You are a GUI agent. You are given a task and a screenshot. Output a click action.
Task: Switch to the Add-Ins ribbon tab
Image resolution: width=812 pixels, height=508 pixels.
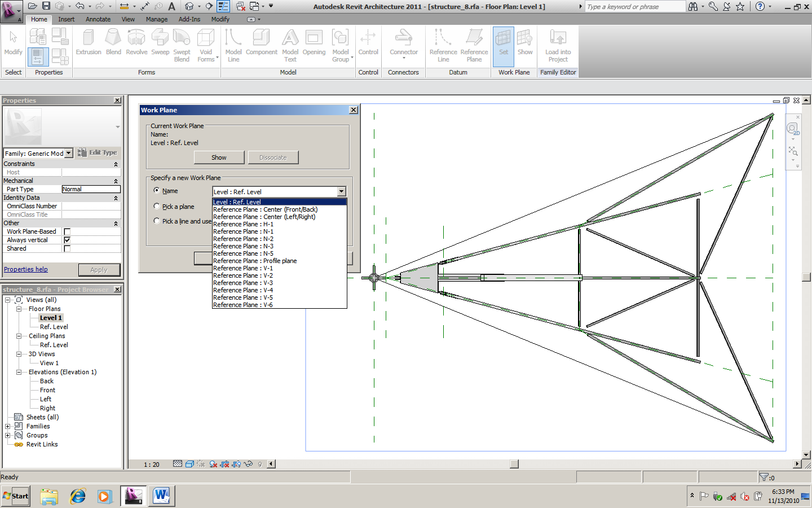189,19
